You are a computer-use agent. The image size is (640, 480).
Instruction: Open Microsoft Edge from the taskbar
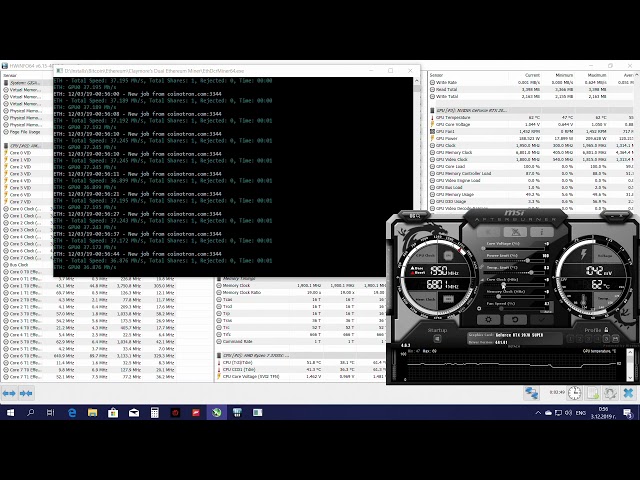tap(72, 413)
